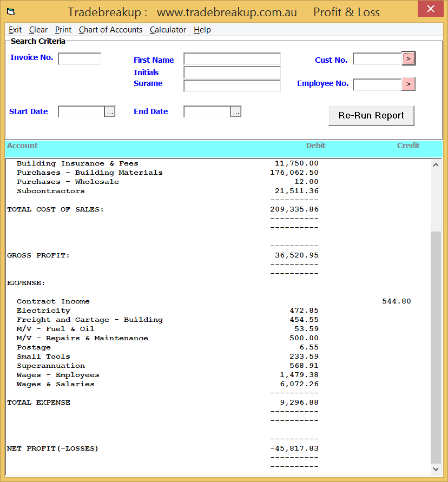Open the Chart of Accounts menu

click(x=111, y=30)
